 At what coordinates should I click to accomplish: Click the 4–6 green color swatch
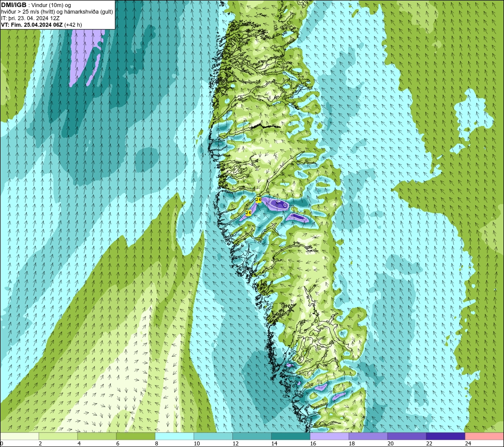pyautogui.click(x=97, y=436)
